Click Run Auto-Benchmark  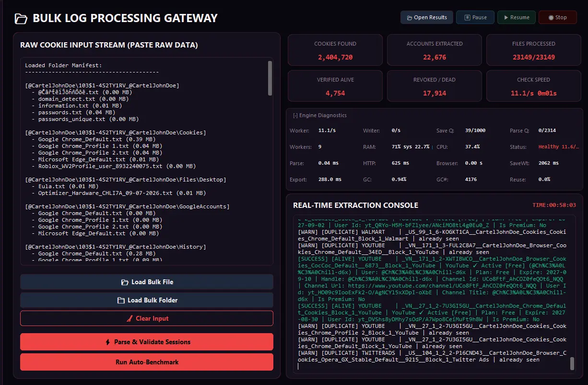click(x=147, y=362)
